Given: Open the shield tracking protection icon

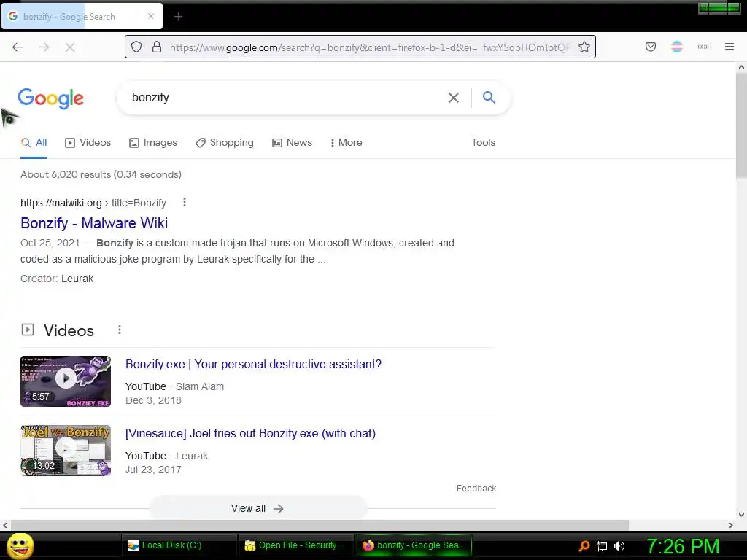Looking at the screenshot, I should [x=136, y=47].
